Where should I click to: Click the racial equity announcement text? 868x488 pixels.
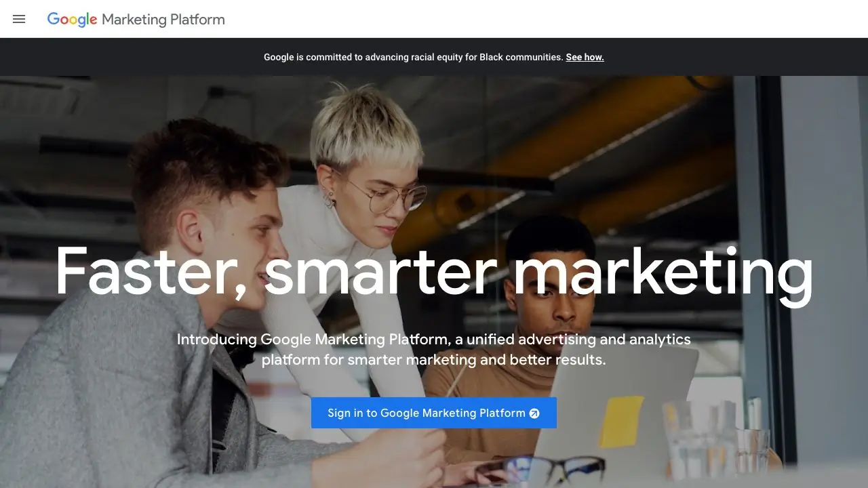(x=414, y=57)
